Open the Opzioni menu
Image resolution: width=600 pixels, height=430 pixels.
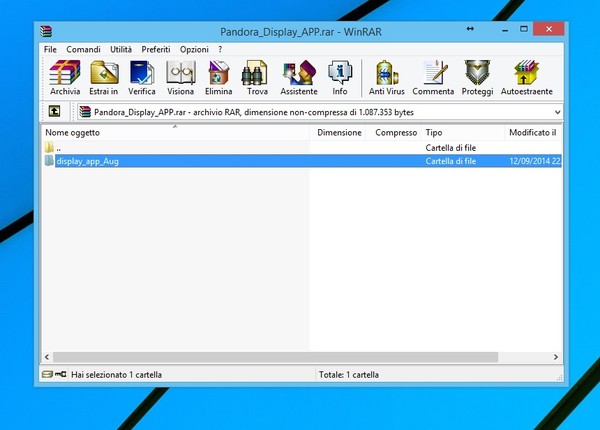pos(194,49)
